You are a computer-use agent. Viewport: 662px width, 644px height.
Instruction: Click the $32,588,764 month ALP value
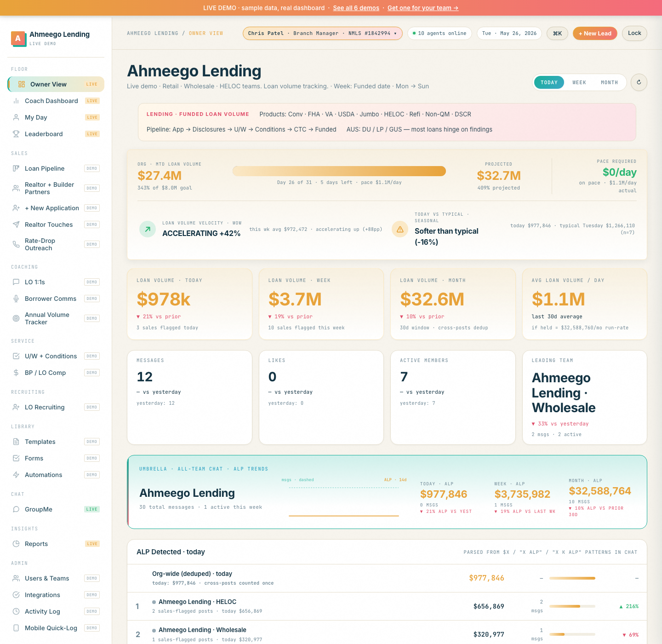click(600, 491)
